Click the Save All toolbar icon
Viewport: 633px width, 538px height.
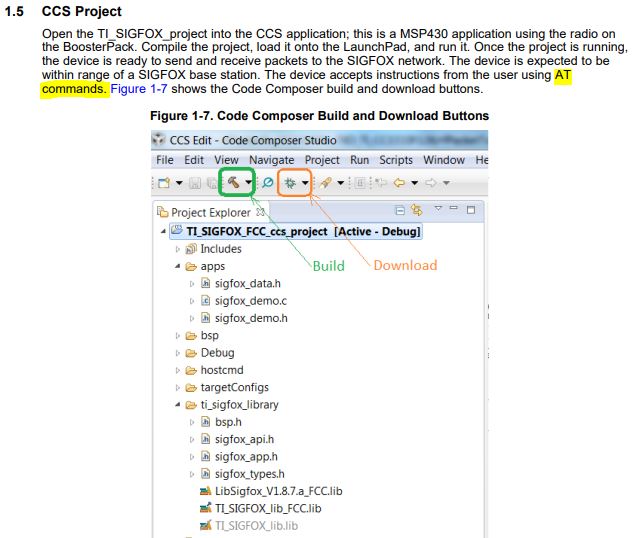[x=212, y=183]
